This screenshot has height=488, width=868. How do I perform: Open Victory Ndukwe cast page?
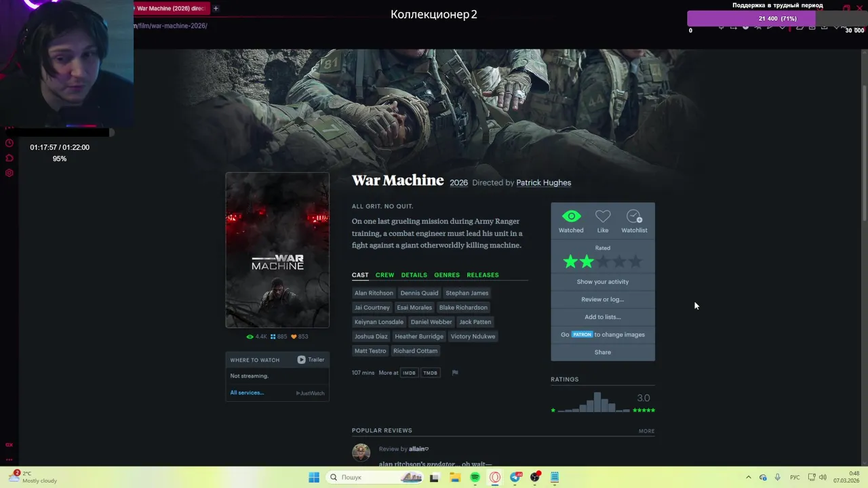click(473, 337)
